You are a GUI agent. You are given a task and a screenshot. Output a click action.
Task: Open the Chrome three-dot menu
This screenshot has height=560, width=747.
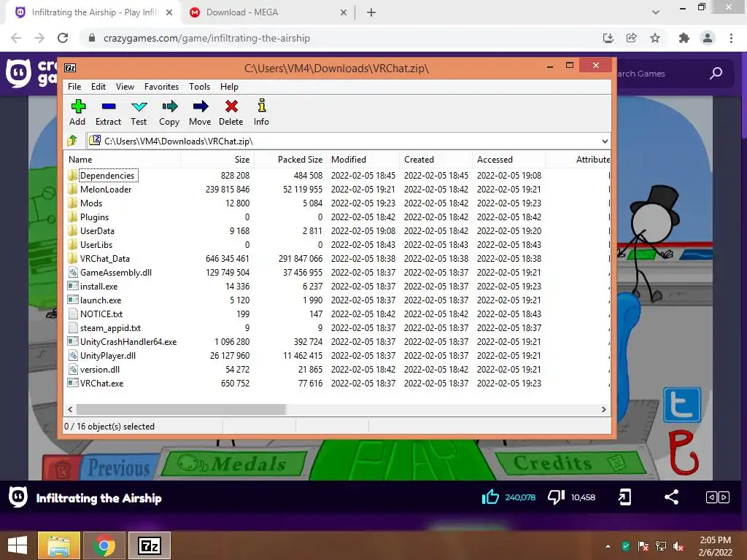click(x=731, y=38)
